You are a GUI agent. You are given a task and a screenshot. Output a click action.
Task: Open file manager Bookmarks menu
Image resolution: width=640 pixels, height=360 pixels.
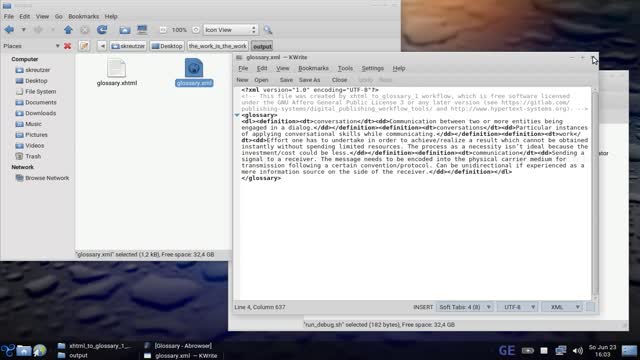pos(83,16)
